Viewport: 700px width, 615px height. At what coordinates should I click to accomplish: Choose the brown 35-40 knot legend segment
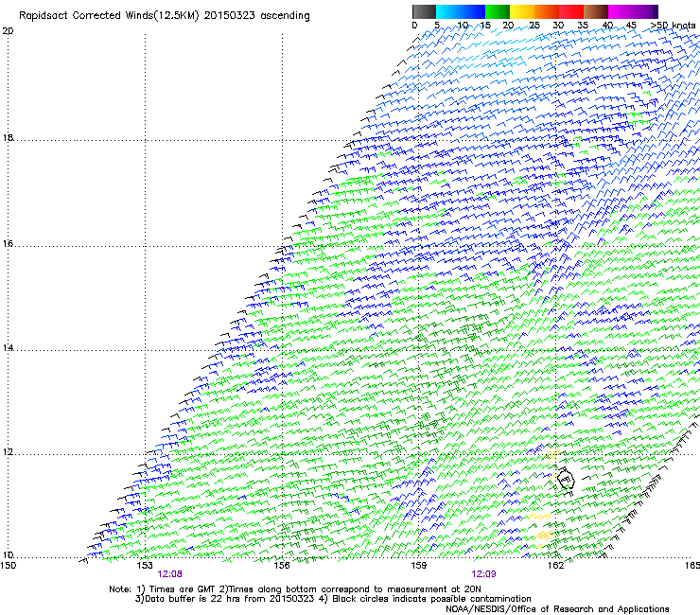tap(596, 11)
